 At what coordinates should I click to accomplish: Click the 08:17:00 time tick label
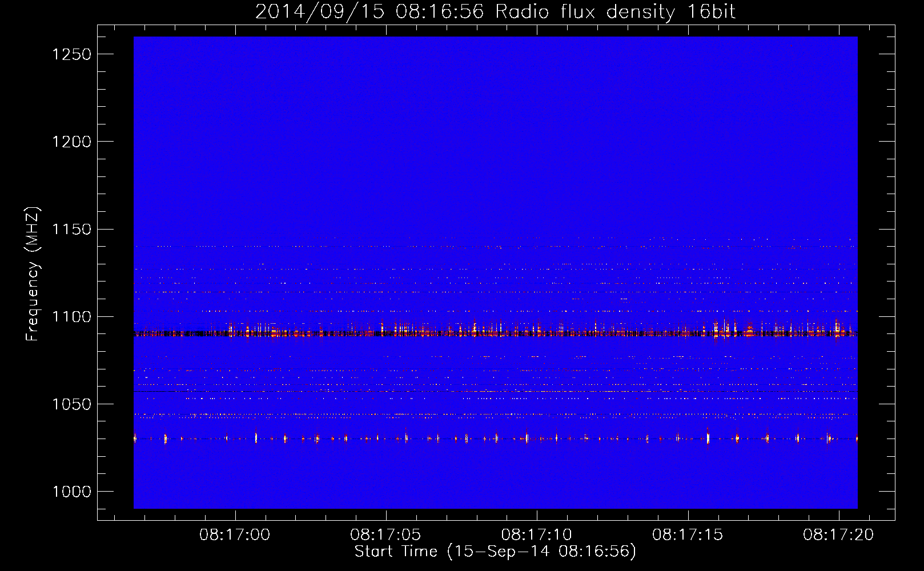[x=235, y=534]
